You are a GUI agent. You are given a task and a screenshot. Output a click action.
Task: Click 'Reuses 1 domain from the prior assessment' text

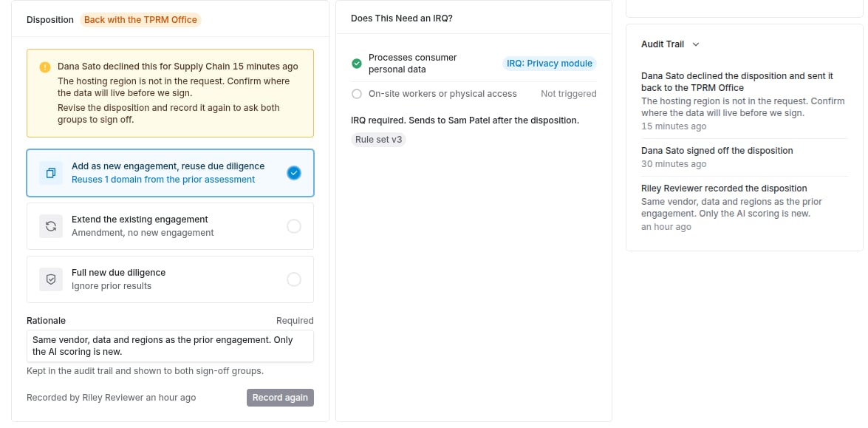point(163,180)
